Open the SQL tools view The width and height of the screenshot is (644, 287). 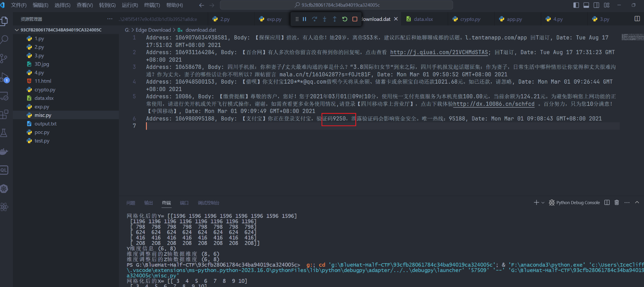[x=4, y=170]
